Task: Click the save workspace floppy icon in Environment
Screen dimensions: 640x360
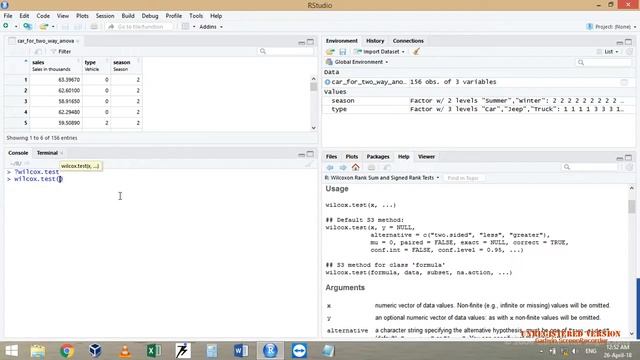Action: (343, 52)
